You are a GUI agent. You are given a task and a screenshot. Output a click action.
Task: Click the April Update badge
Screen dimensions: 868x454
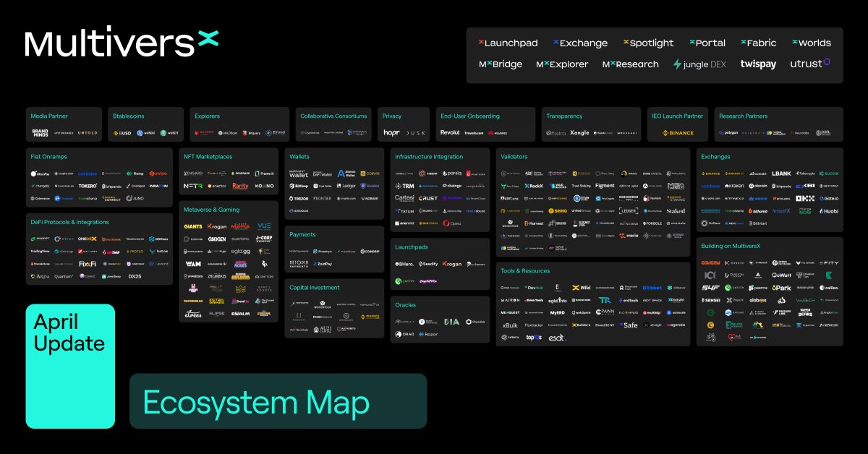click(x=70, y=366)
